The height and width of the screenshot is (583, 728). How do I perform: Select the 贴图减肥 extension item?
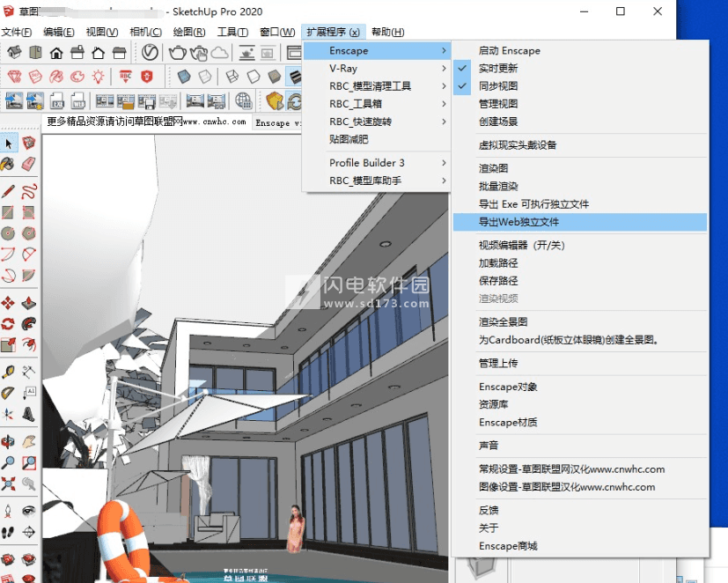(377, 139)
